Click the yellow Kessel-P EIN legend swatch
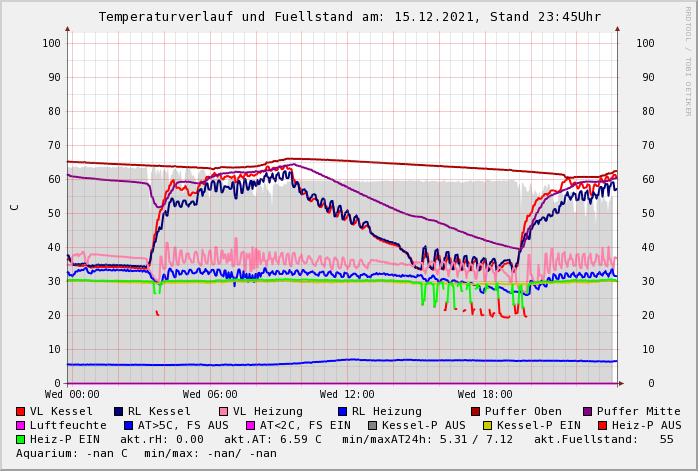 coord(487,425)
